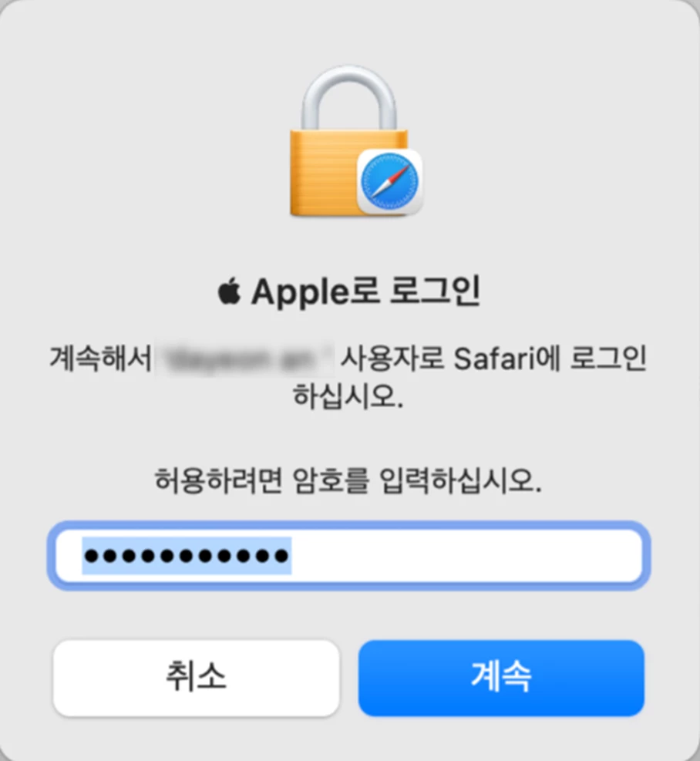The width and height of the screenshot is (700, 761).
Task: Confirm with the blue 계속 button
Action: click(x=501, y=678)
